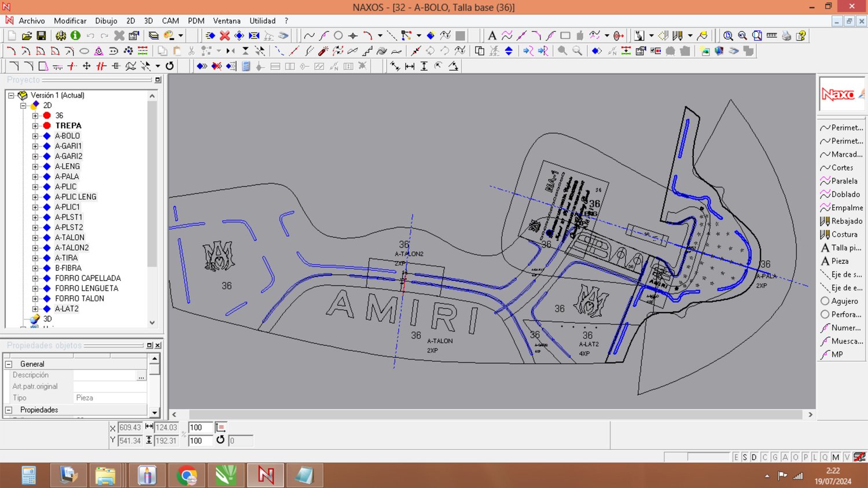This screenshot has height=488, width=868.
Task: Toggle the O status bar indicator
Action: coord(796,457)
